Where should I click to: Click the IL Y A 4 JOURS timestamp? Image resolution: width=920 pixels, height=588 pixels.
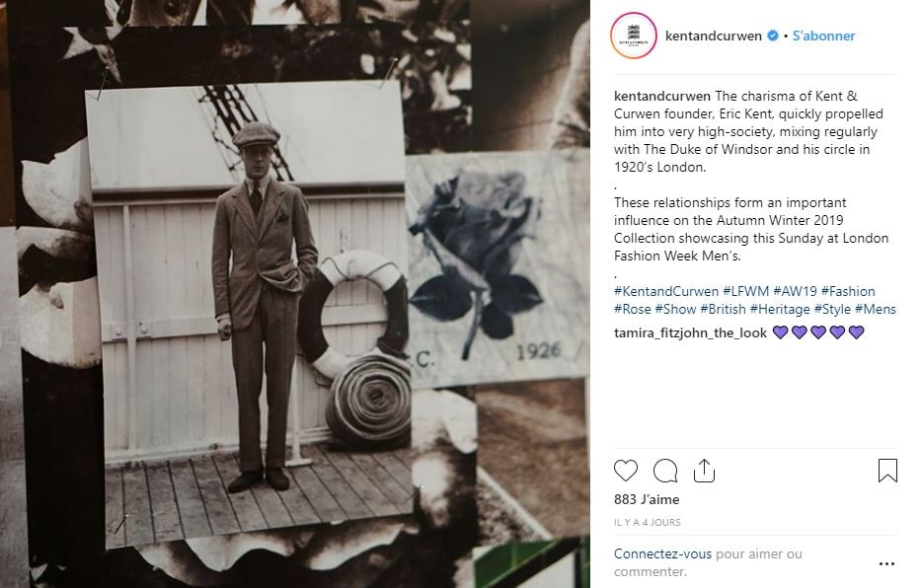click(648, 522)
